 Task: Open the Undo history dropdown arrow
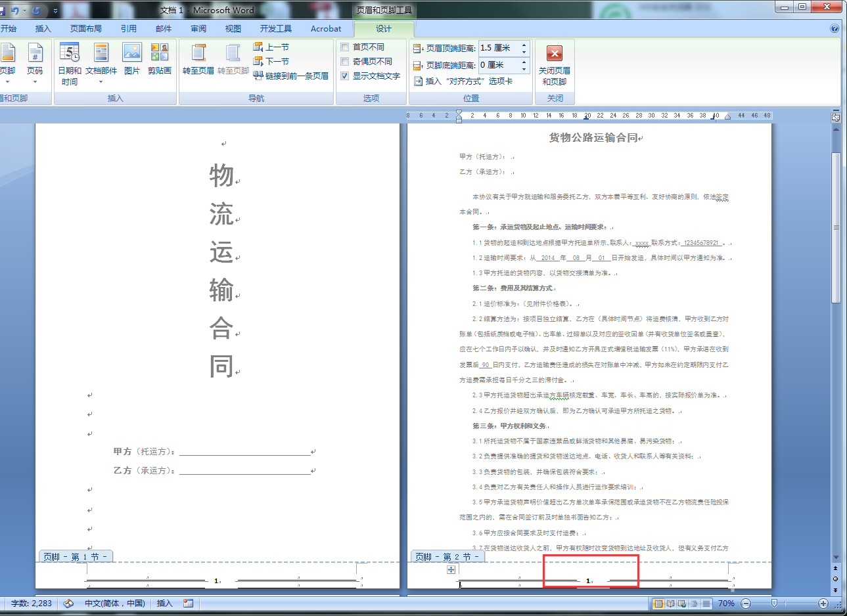24,11
